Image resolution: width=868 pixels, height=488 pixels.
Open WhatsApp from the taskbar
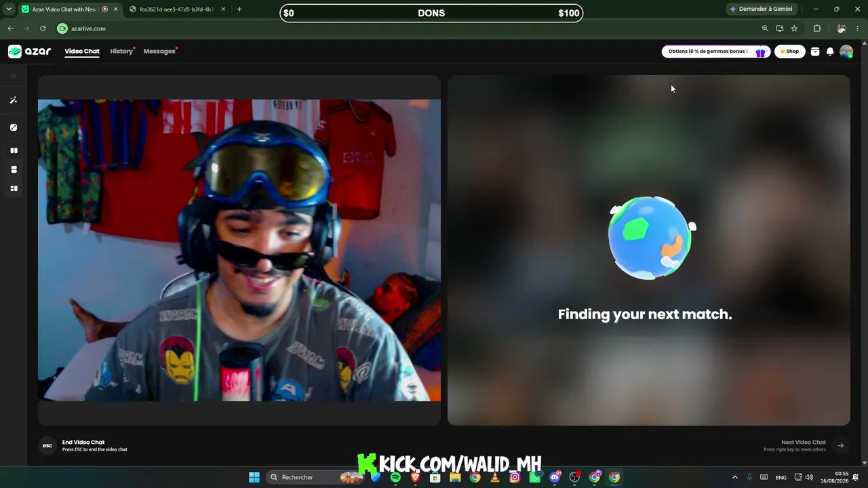[535, 477]
